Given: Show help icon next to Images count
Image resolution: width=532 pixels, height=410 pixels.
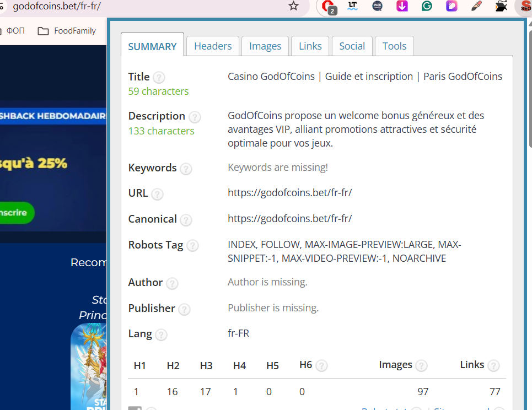Looking at the screenshot, I should [x=421, y=365].
